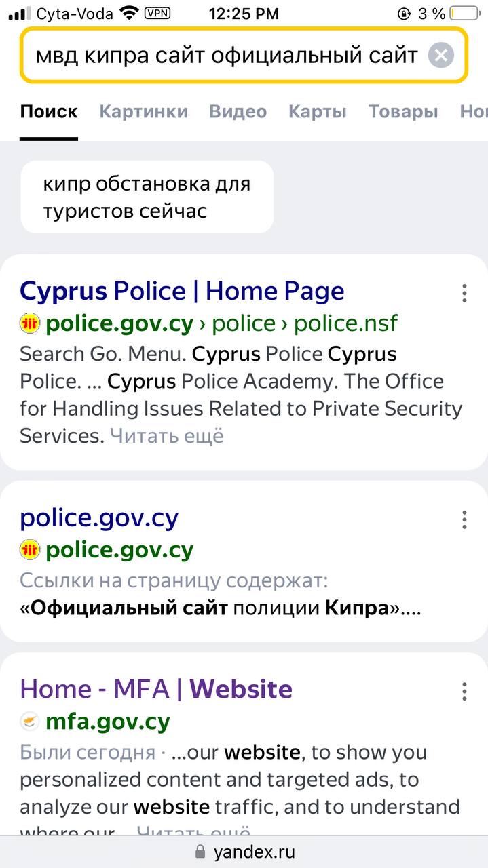Tap the yandex.ru address bar
Image resolution: width=488 pixels, height=868 pixels.
254,851
